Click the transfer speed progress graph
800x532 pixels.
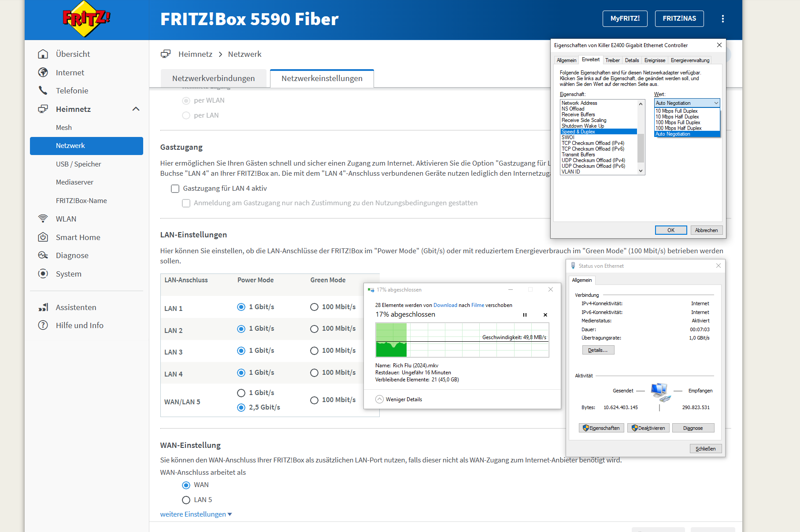[x=462, y=340]
